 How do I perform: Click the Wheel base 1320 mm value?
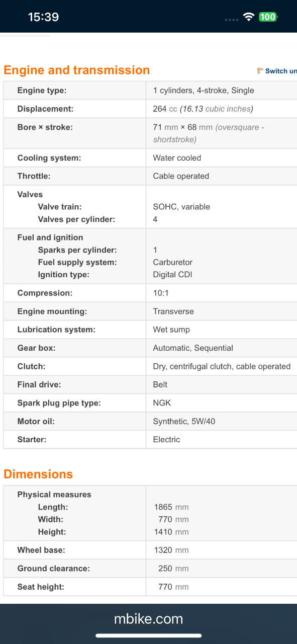coord(171,550)
